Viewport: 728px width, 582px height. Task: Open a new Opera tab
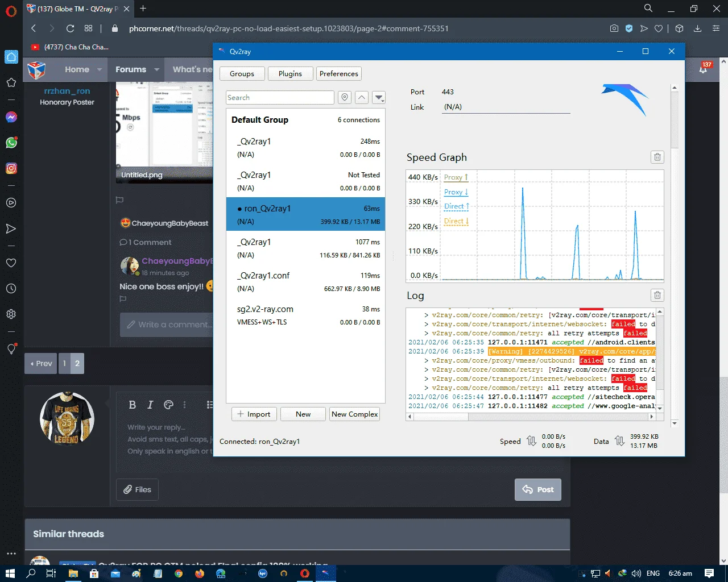click(143, 9)
